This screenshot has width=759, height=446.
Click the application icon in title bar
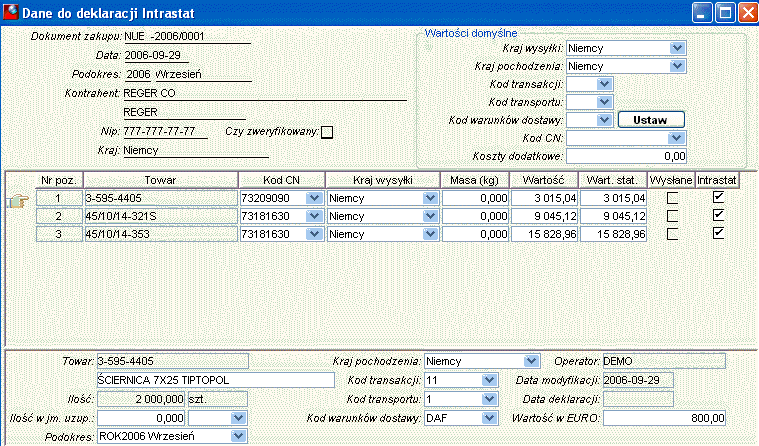pos(11,12)
